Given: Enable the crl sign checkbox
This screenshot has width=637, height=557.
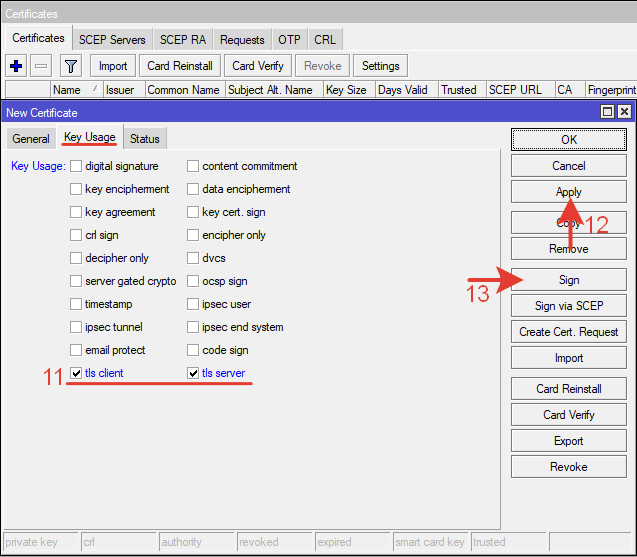Looking at the screenshot, I should click(x=76, y=235).
